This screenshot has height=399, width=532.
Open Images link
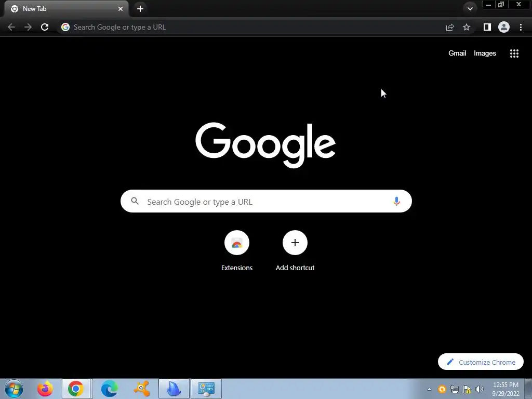pos(485,54)
